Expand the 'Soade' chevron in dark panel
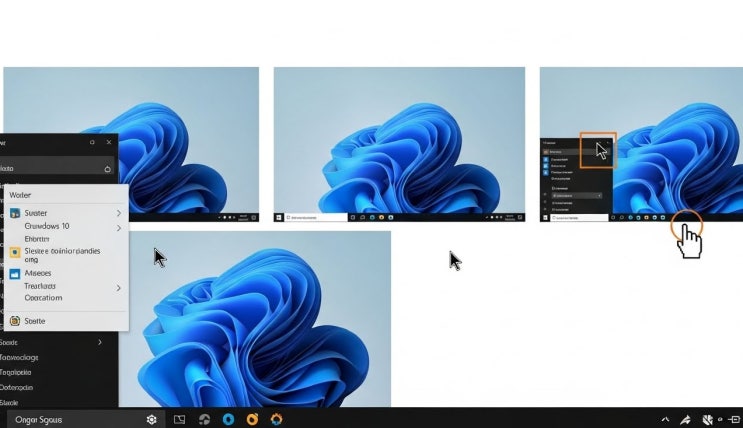 click(x=100, y=342)
